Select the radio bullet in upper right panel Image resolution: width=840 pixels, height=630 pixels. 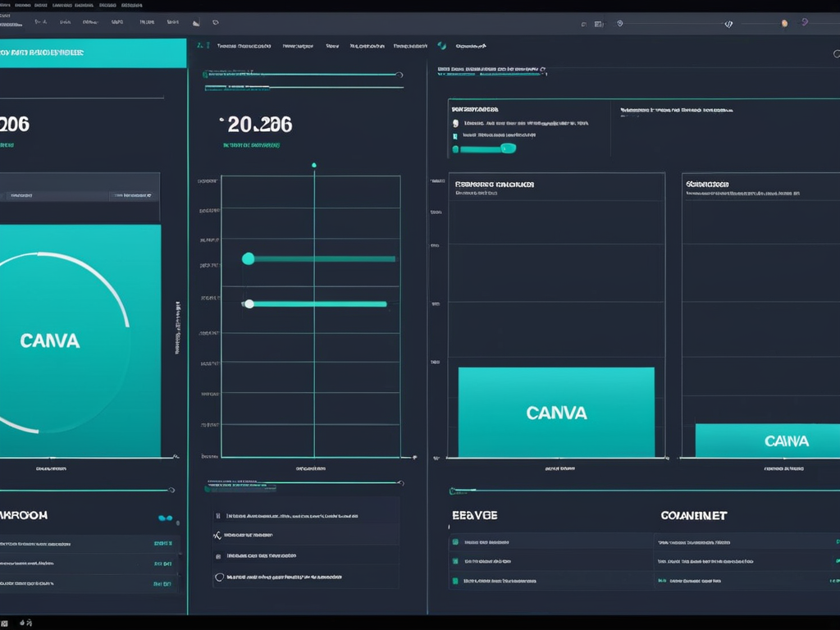[455, 124]
